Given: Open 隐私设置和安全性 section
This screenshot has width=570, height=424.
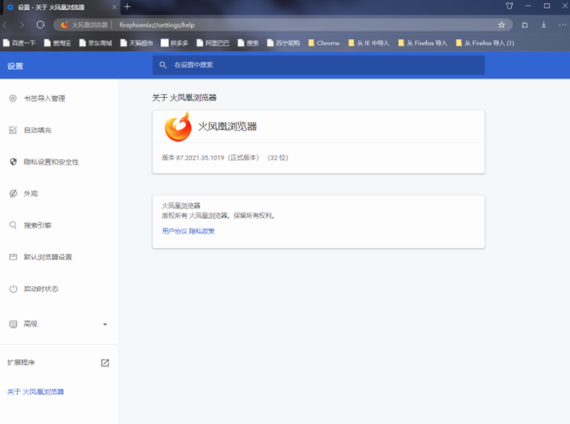Looking at the screenshot, I should (51, 162).
